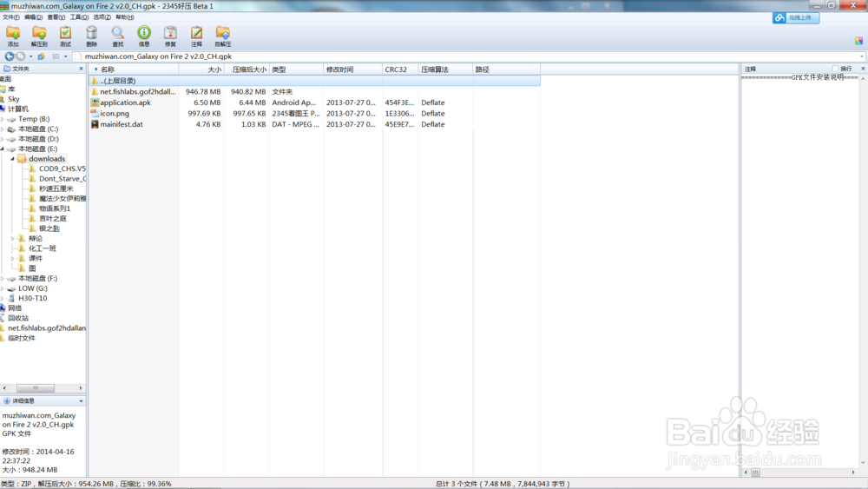The height and width of the screenshot is (489, 868).
Task: Open the address bar path dropdown
Action: (x=862, y=56)
